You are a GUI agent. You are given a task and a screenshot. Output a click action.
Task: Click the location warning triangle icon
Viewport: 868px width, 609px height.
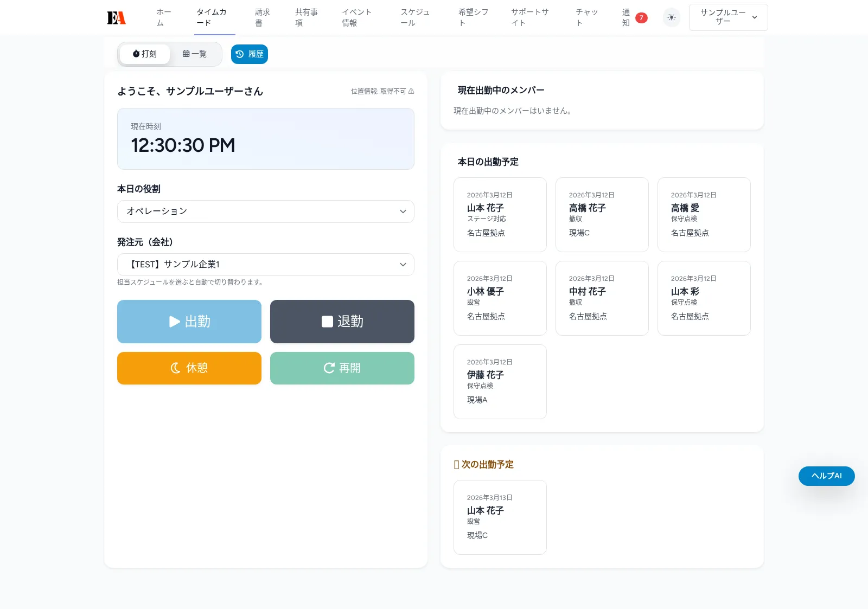click(411, 91)
